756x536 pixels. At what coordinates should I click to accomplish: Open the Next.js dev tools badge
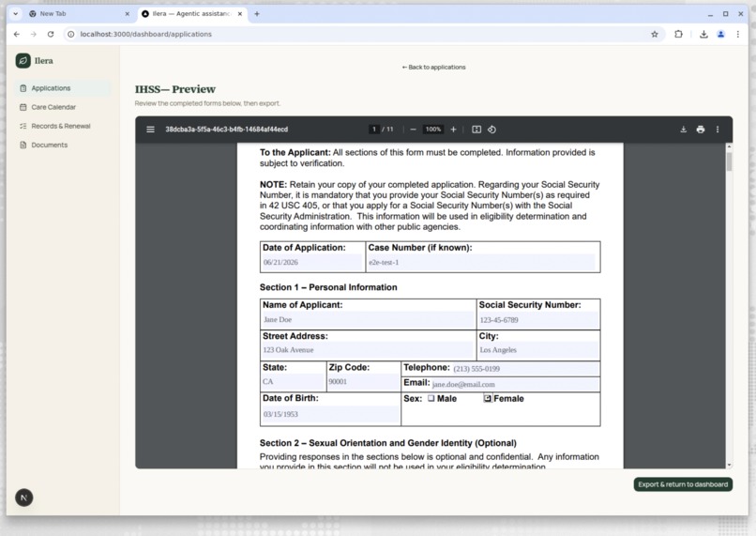[x=24, y=498]
